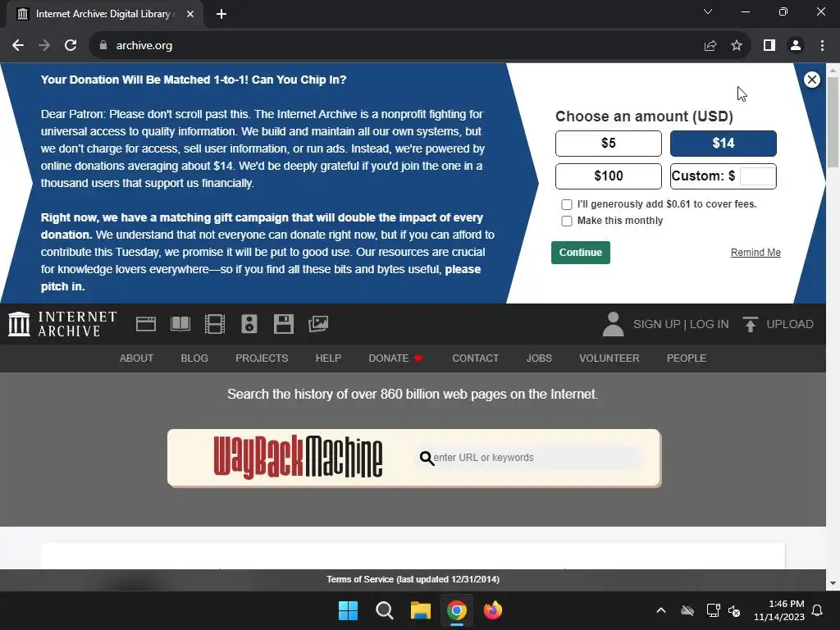This screenshot has height=630, width=840.
Task: Open the PROJECTS menu item
Action: 262,358
